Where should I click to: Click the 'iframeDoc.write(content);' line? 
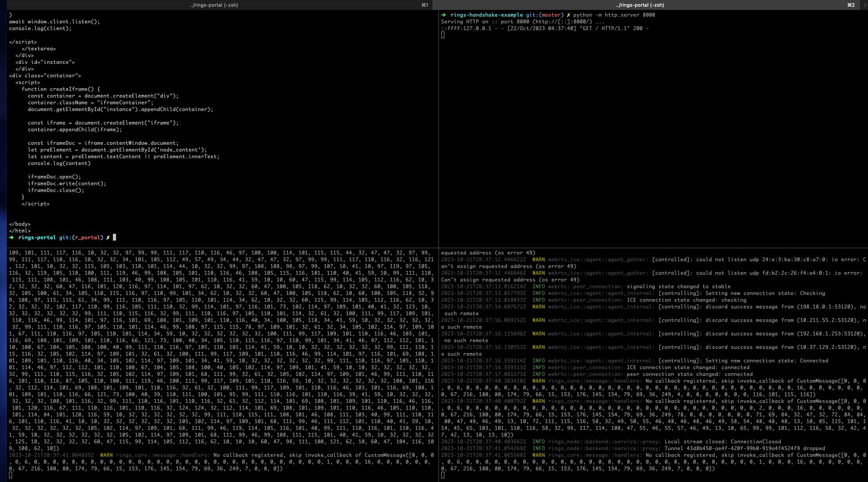[67, 183]
